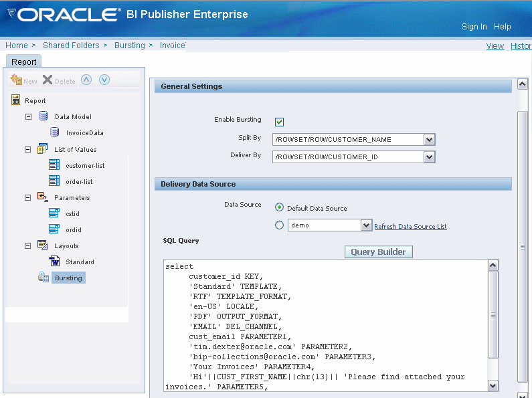Open Bursting breadcrumb link
This screenshot has width=532, height=398.
pyautogui.click(x=130, y=45)
